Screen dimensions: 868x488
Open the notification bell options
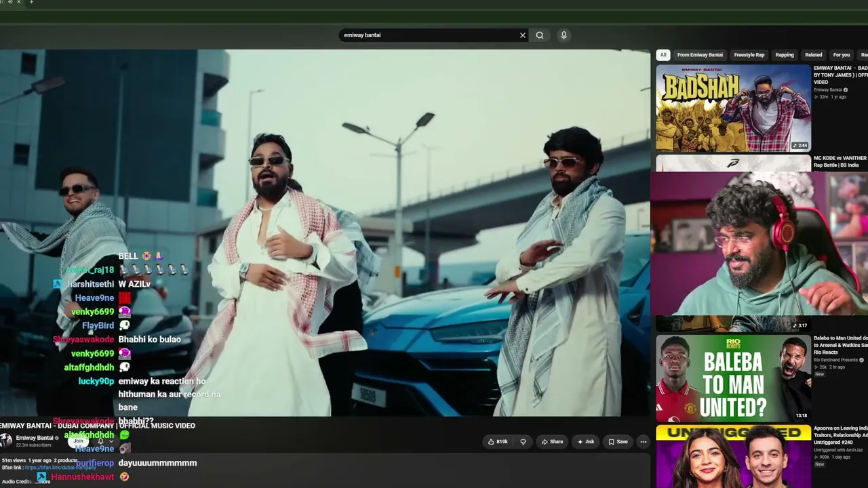[105, 441]
